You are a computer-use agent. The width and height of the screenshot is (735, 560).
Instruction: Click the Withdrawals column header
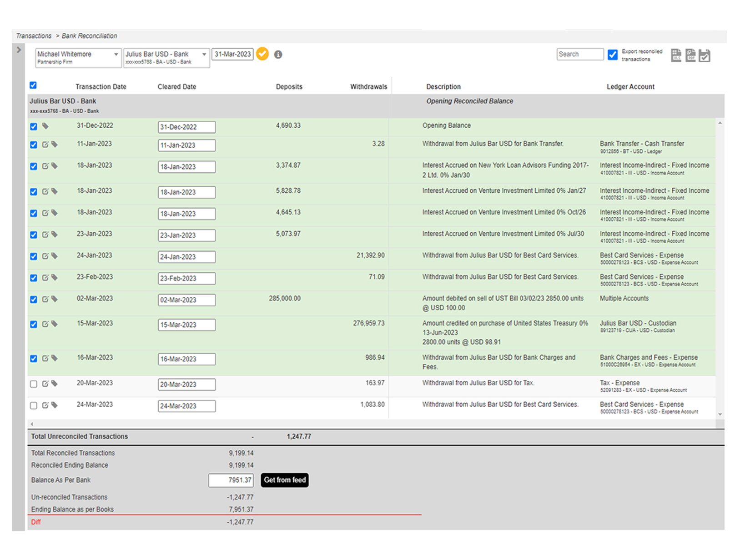click(x=368, y=87)
